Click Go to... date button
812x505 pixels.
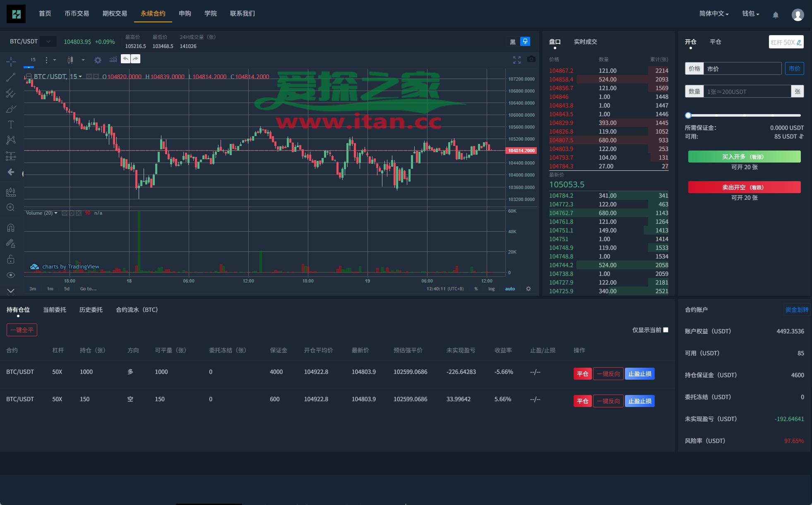88,289
